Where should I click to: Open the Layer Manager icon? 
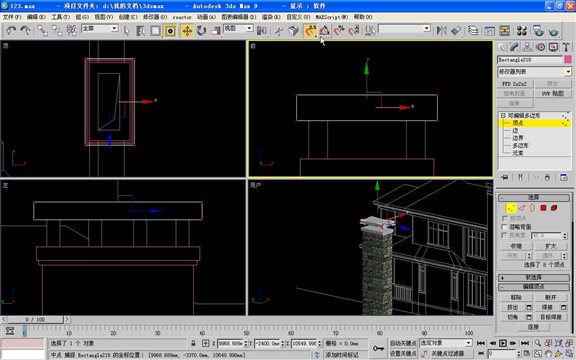[473, 31]
